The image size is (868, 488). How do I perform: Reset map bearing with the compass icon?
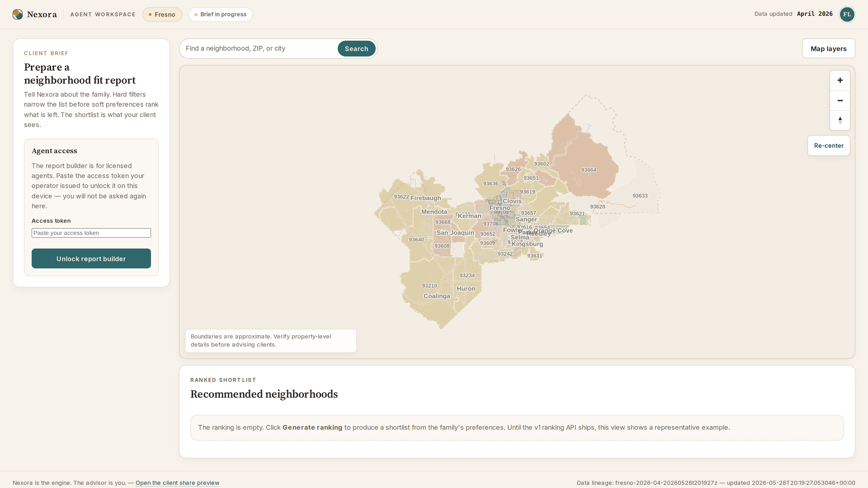point(840,120)
